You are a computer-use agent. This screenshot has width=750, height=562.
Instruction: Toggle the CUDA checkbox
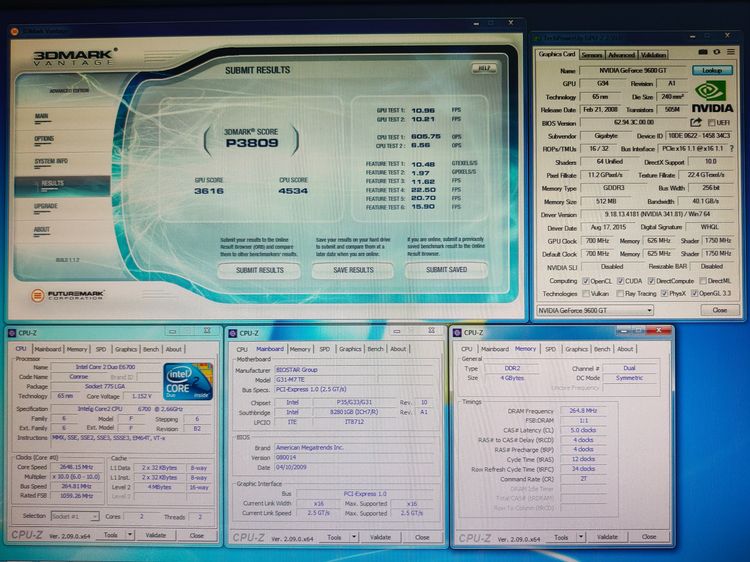coord(620,281)
